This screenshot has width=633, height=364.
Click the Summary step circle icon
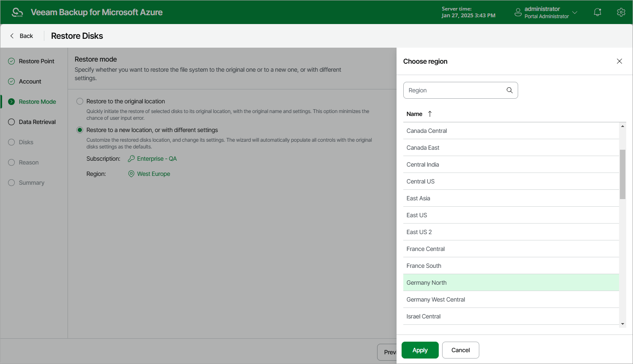(x=11, y=183)
